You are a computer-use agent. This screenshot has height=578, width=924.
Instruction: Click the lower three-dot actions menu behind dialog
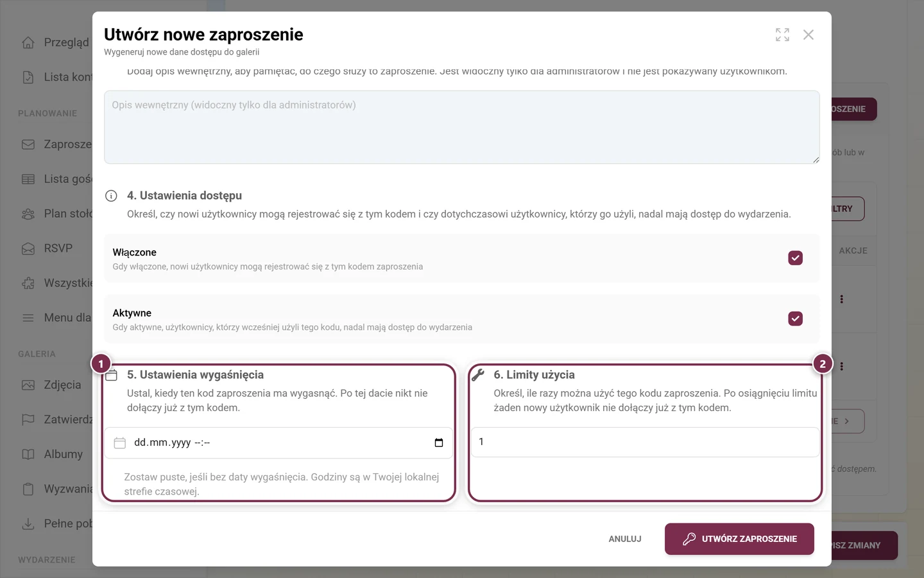(x=841, y=367)
